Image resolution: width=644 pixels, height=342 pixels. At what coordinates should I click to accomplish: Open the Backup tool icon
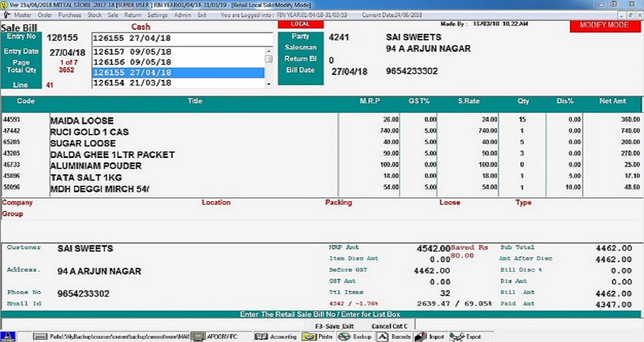(x=345, y=337)
